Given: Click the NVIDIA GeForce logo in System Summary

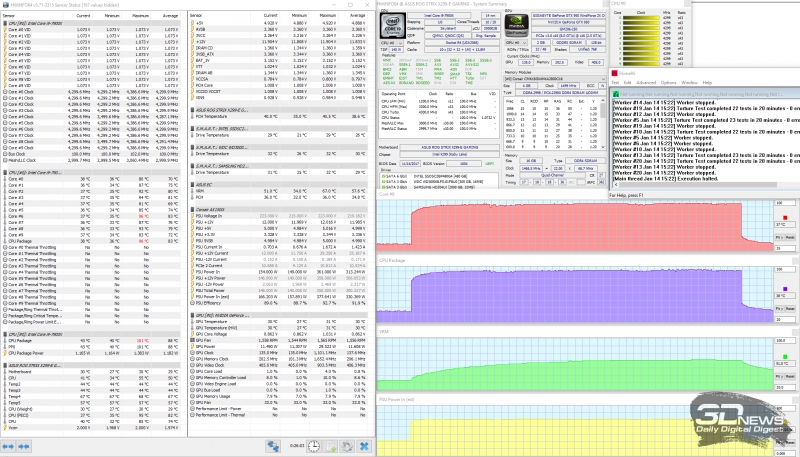Looking at the screenshot, I should (516, 26).
